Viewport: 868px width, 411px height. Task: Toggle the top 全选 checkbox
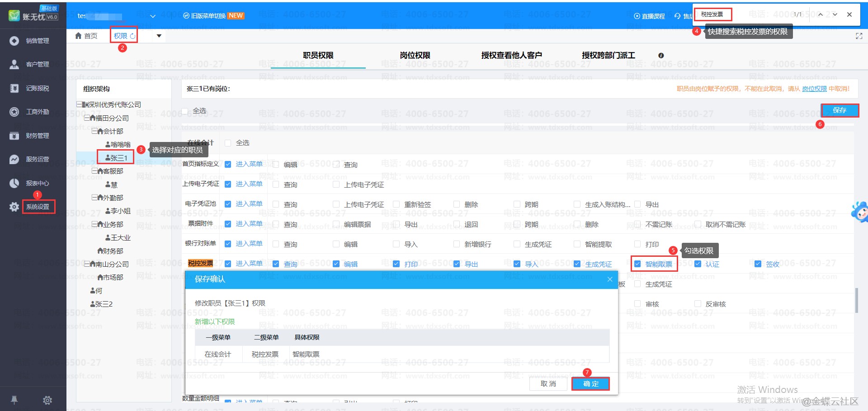(x=184, y=111)
